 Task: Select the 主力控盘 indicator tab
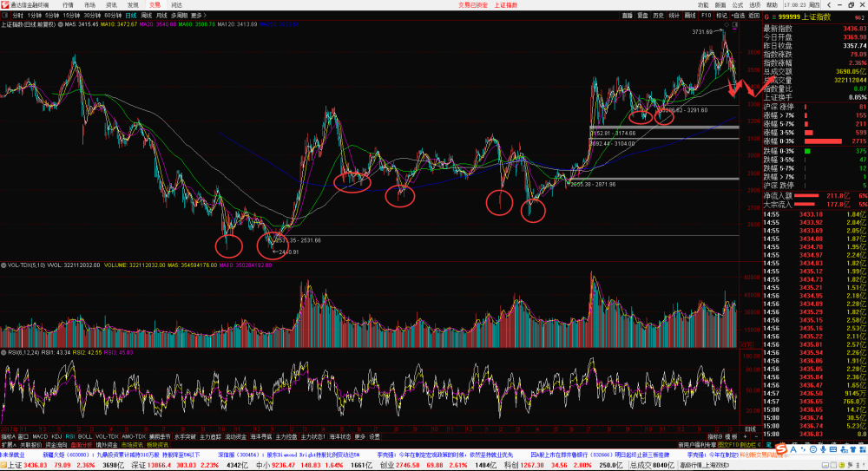pyautogui.click(x=286, y=436)
